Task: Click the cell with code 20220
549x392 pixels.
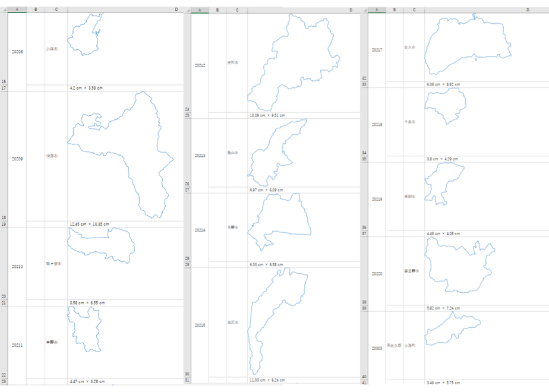Action: tap(377, 274)
